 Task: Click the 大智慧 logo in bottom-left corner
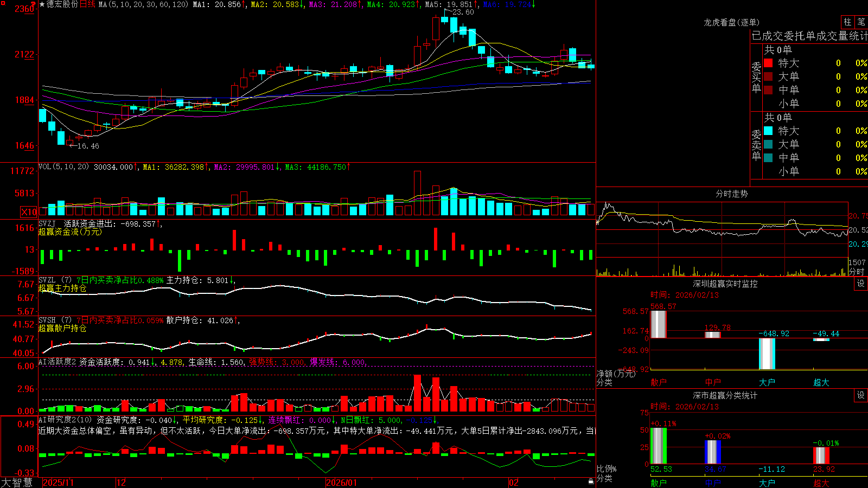point(17,483)
